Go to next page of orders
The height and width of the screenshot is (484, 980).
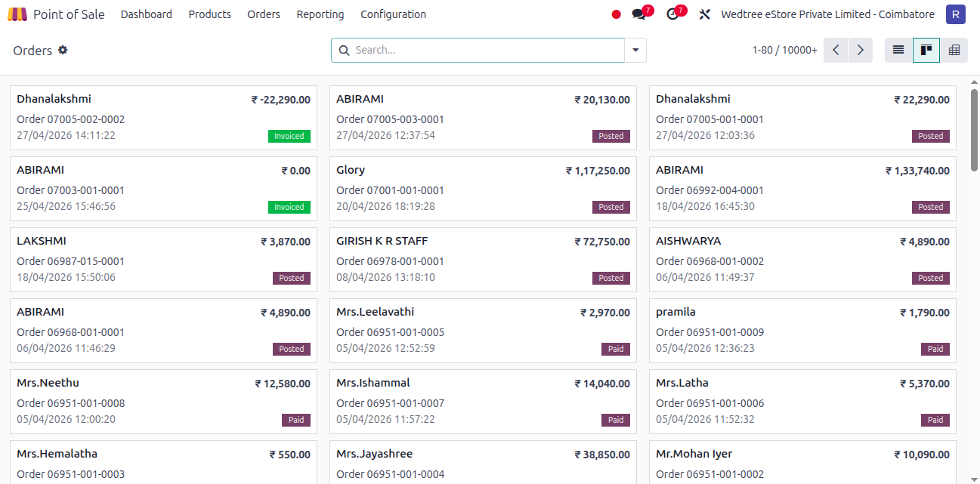(x=861, y=51)
